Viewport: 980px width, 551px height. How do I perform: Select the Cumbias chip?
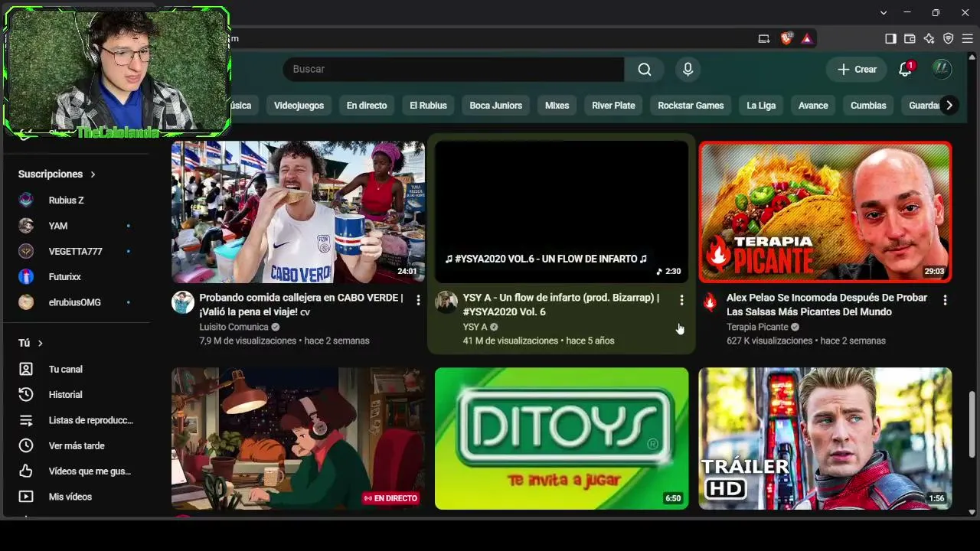[868, 106]
